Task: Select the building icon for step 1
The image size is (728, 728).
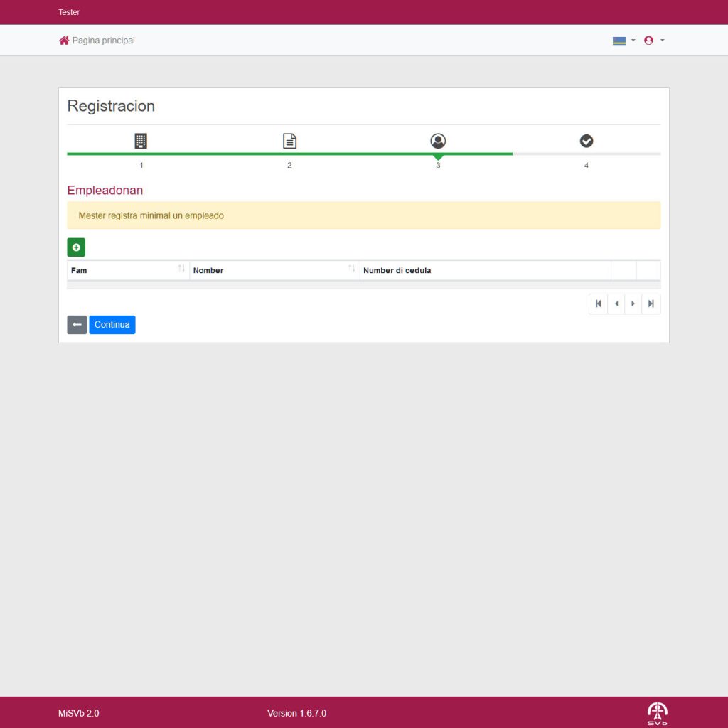Action: (x=141, y=141)
